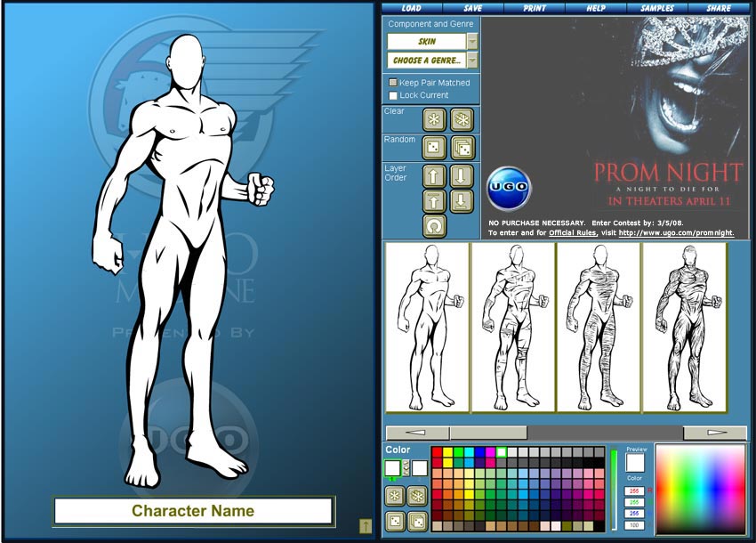Viewport: 756px width, 543px height.
Task: Visit the www.ugo.com/promnight link
Action: point(677,232)
